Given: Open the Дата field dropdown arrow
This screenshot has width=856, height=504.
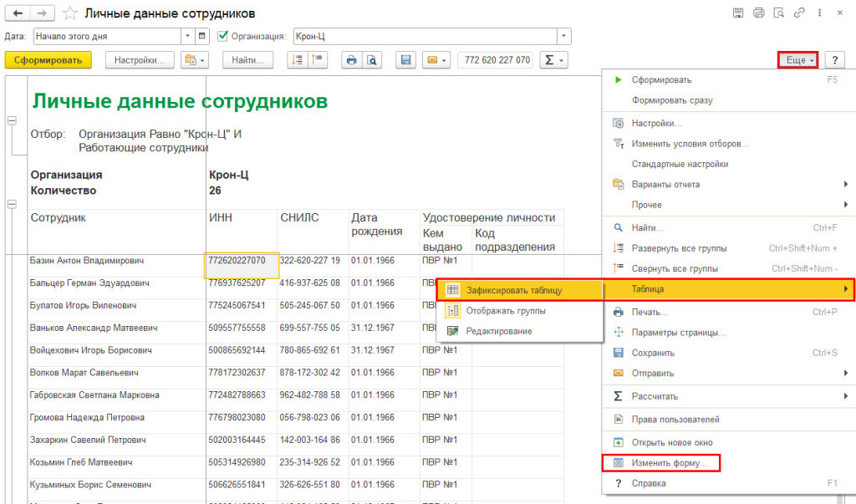Looking at the screenshot, I should click(188, 36).
